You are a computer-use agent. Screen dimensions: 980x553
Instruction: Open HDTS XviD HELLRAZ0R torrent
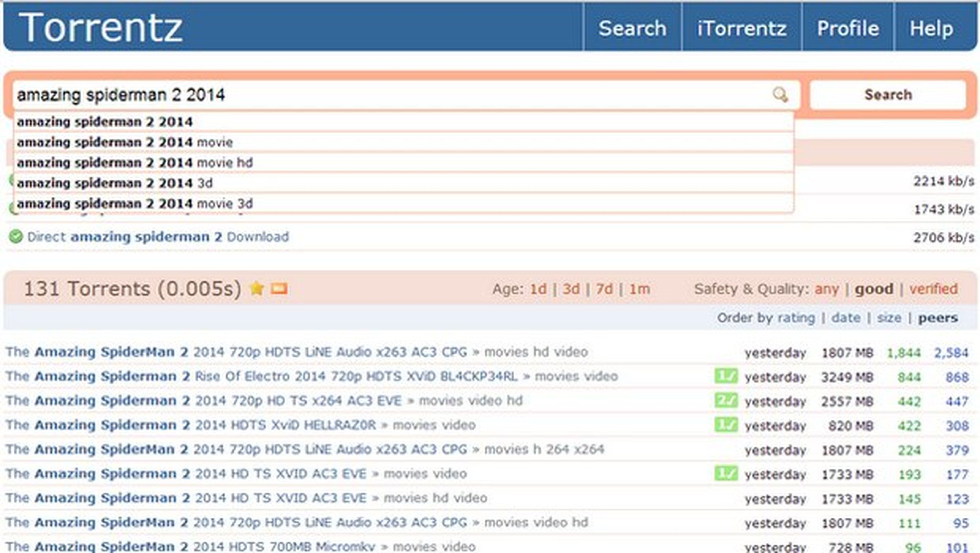point(191,425)
